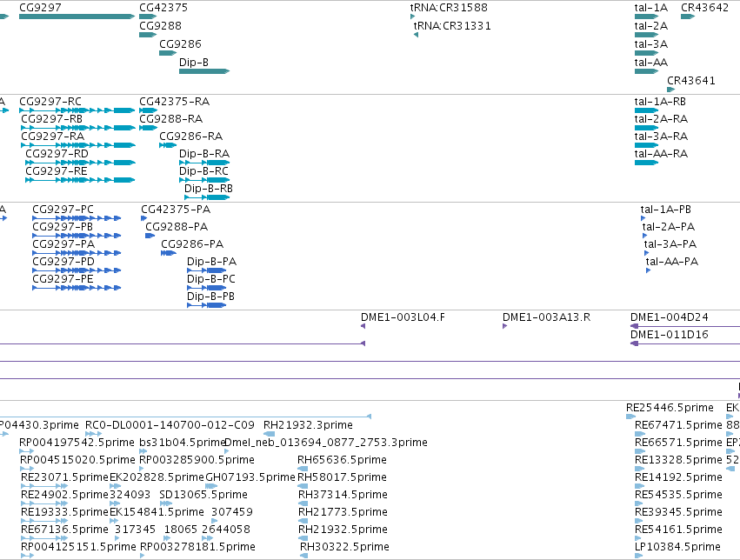Open the RH37314.5prime EST label
740x560 pixels.
343,495
